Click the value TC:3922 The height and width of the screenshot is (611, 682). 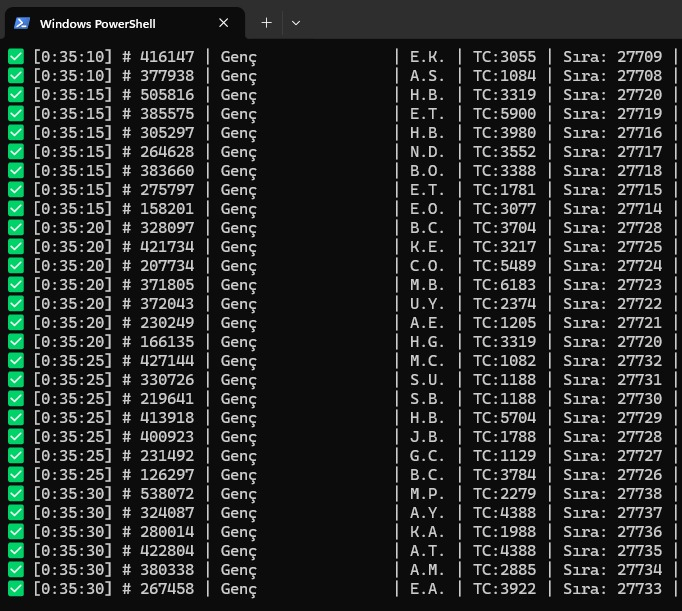(505, 589)
